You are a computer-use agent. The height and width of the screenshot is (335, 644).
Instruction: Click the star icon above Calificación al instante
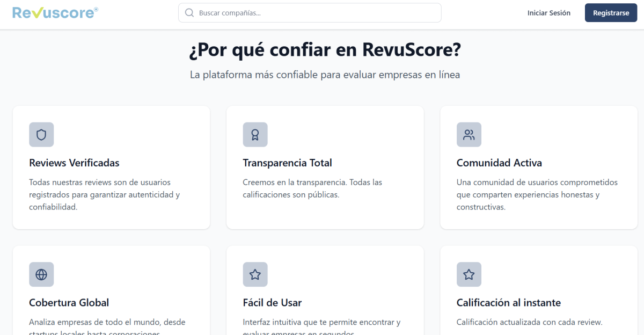tap(469, 274)
